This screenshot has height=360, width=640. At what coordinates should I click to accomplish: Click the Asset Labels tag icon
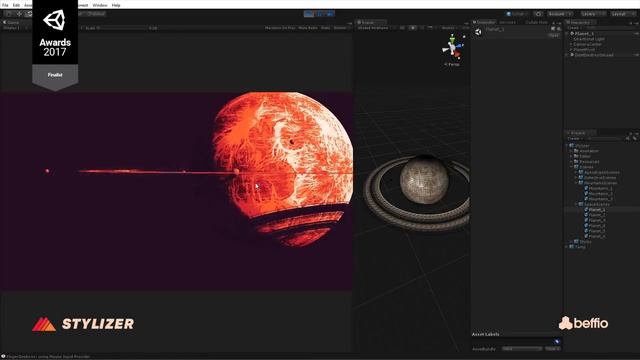click(557, 342)
